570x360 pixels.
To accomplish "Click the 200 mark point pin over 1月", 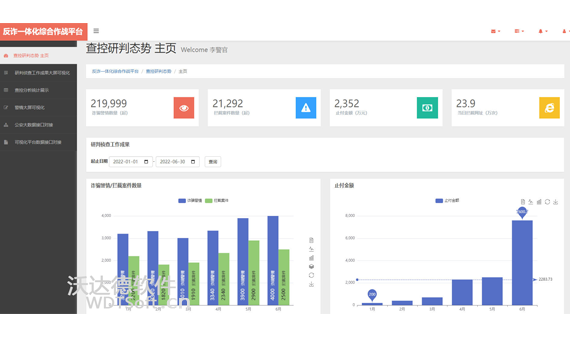I will click(372, 295).
